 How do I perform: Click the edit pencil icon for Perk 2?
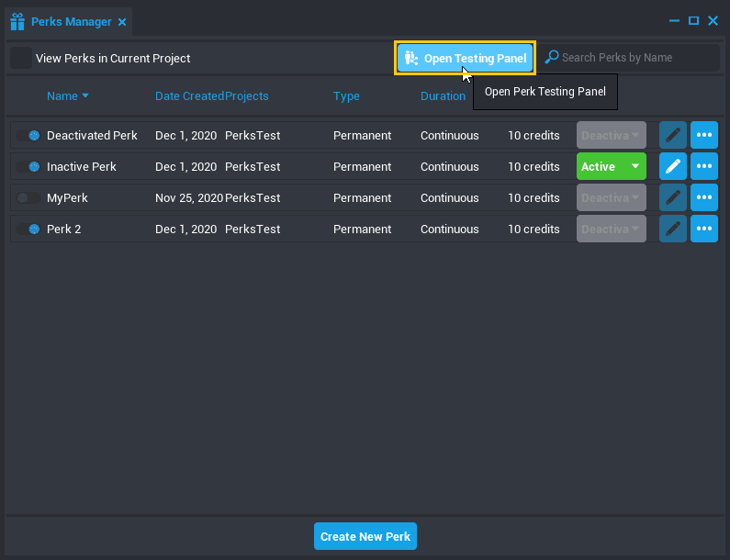click(673, 229)
